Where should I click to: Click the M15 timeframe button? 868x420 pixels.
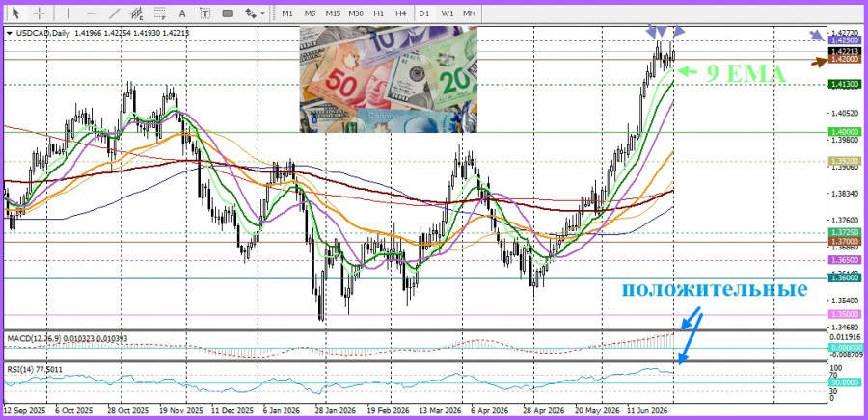[333, 13]
